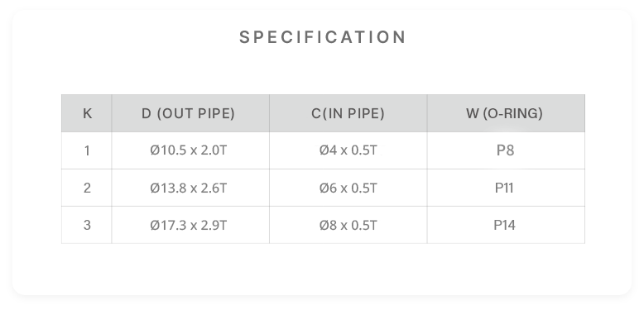Select the K column header
Screen dimensions: 644x310
pos(87,113)
